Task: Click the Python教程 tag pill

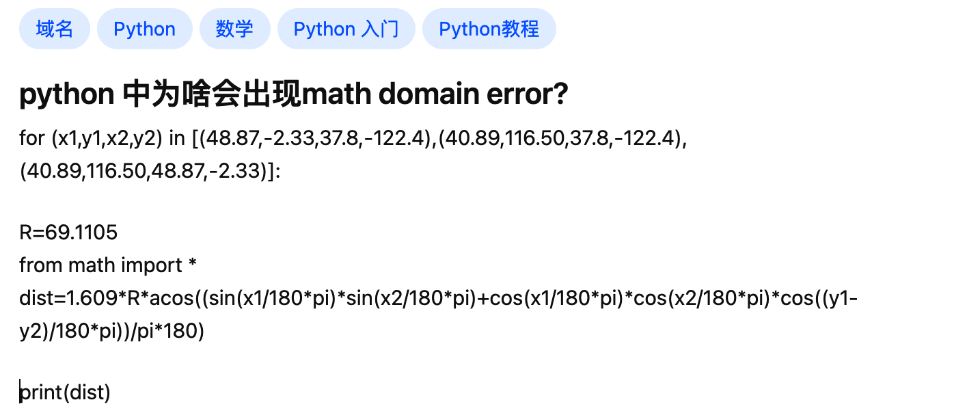Action: click(489, 28)
